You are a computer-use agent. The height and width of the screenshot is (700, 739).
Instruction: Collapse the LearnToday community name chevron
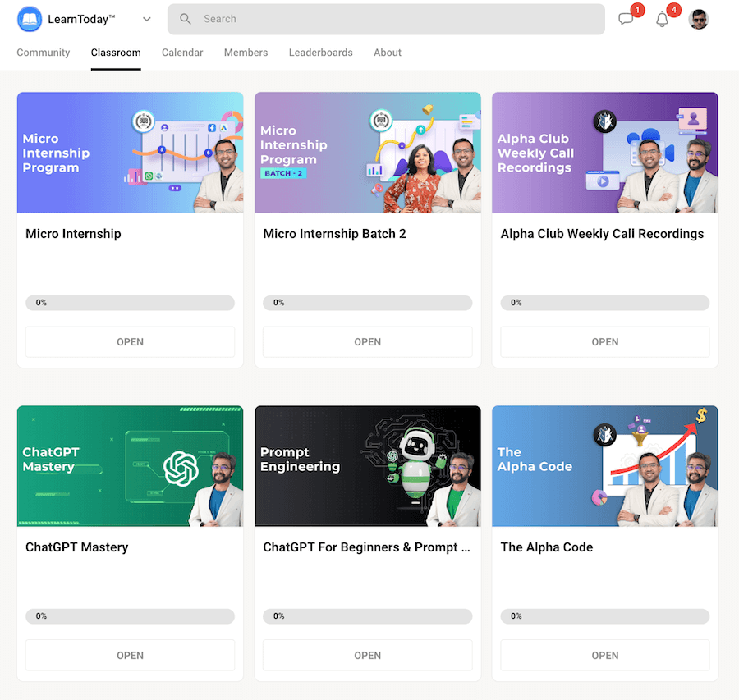[x=146, y=19]
